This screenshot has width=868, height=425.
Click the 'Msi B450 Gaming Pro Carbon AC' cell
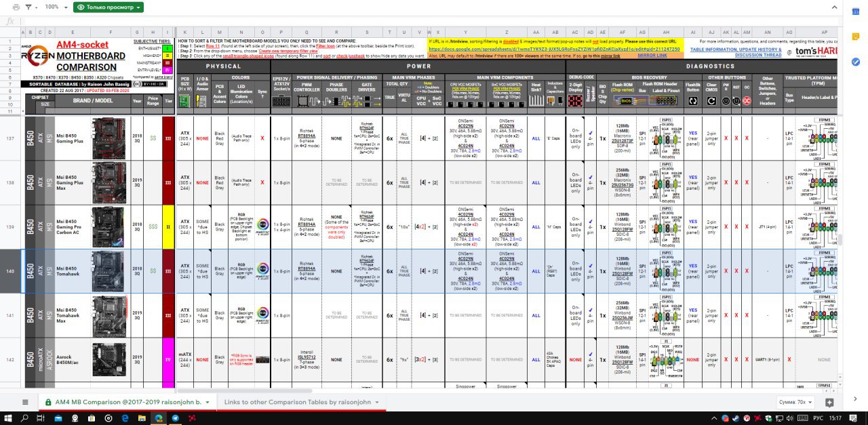click(72, 227)
